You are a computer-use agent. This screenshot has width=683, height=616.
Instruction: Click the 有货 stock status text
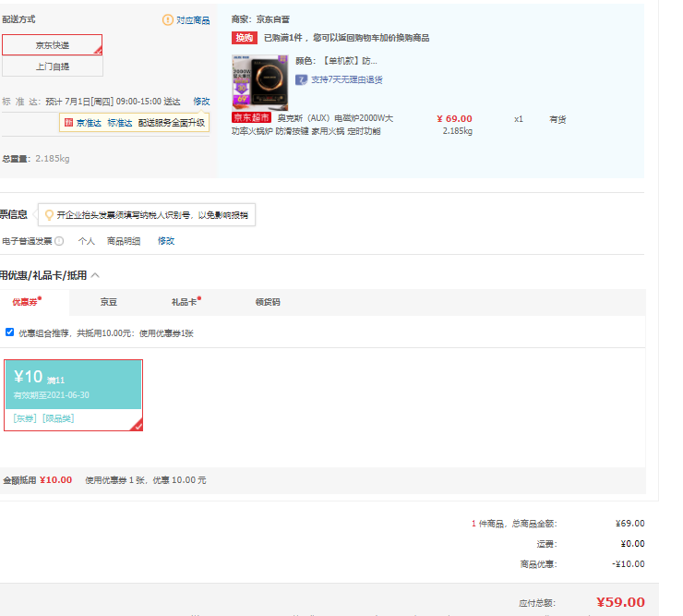point(557,119)
